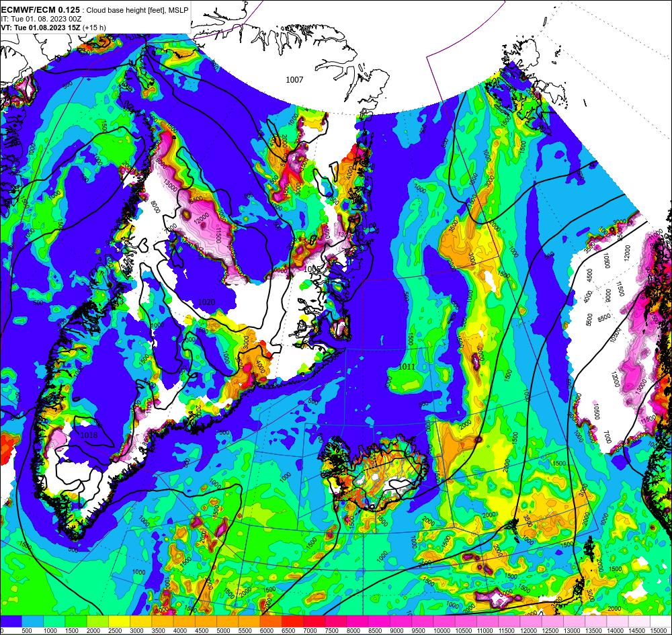
Task: Click the red 6500–7000 legend swatch
Action: [x=292, y=622]
